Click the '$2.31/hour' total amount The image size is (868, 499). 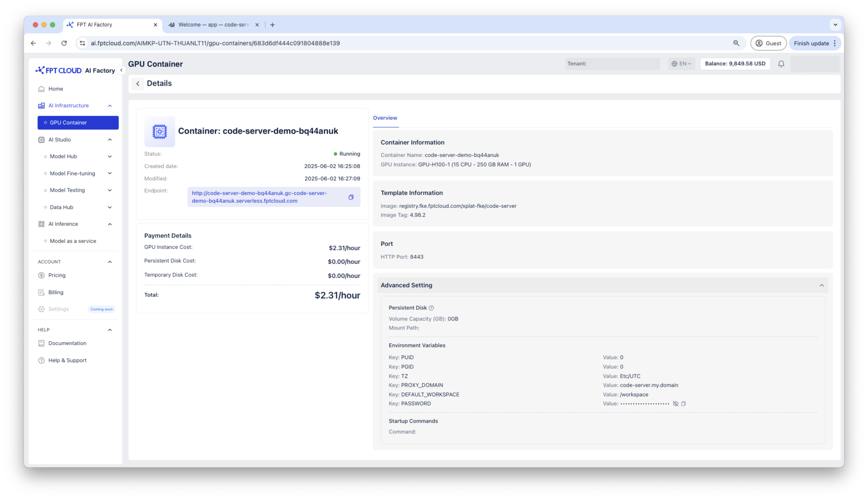click(337, 295)
